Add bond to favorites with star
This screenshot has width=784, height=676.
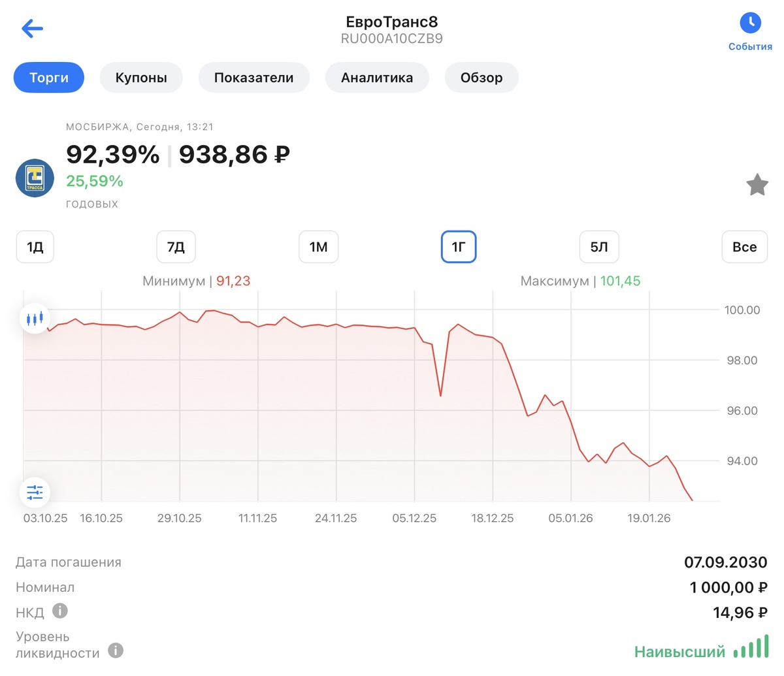[757, 185]
